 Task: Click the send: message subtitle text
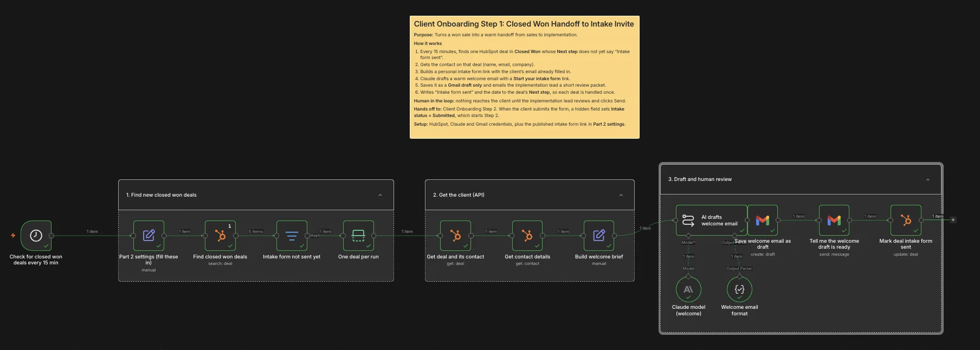tap(834, 254)
